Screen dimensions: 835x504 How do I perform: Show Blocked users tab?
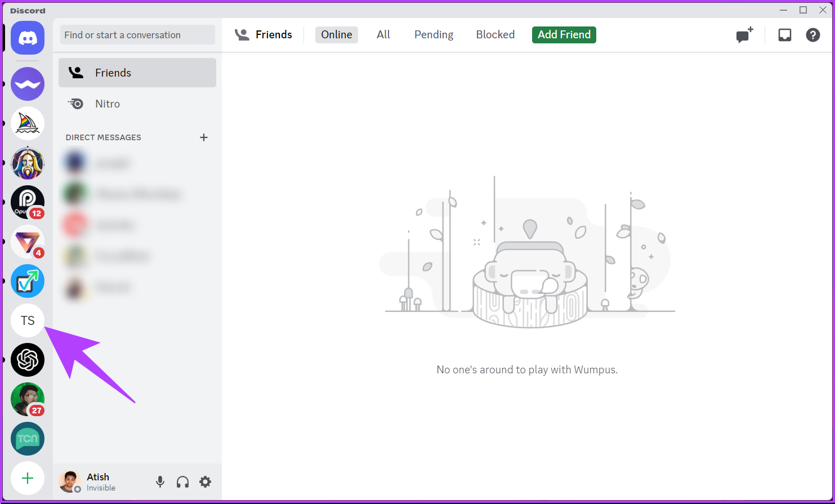(495, 34)
